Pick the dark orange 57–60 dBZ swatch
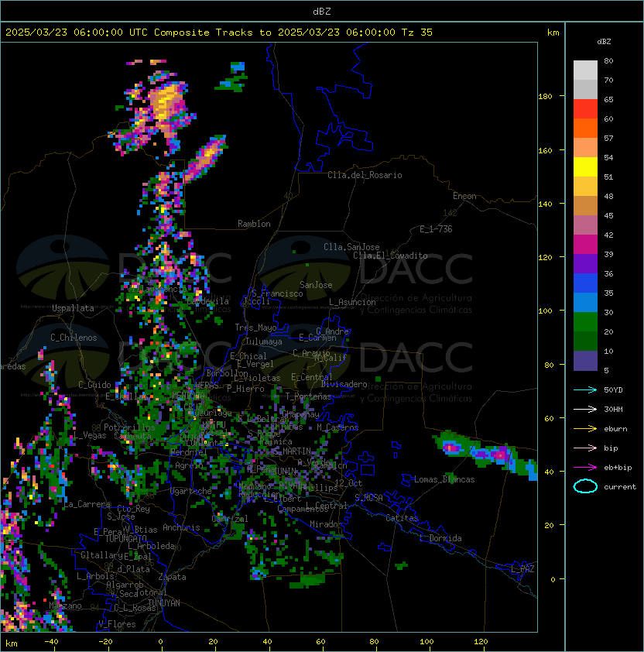644x652 pixels. click(x=585, y=128)
